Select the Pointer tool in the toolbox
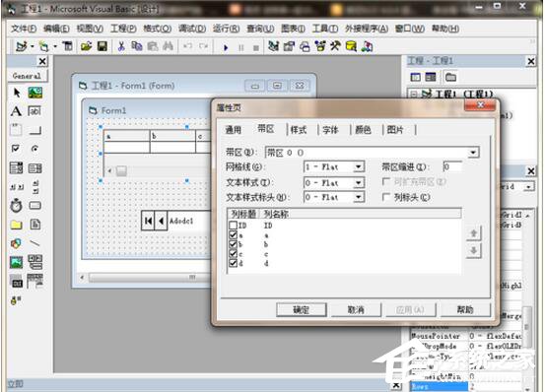The height and width of the screenshot is (392, 545). pos(17,93)
